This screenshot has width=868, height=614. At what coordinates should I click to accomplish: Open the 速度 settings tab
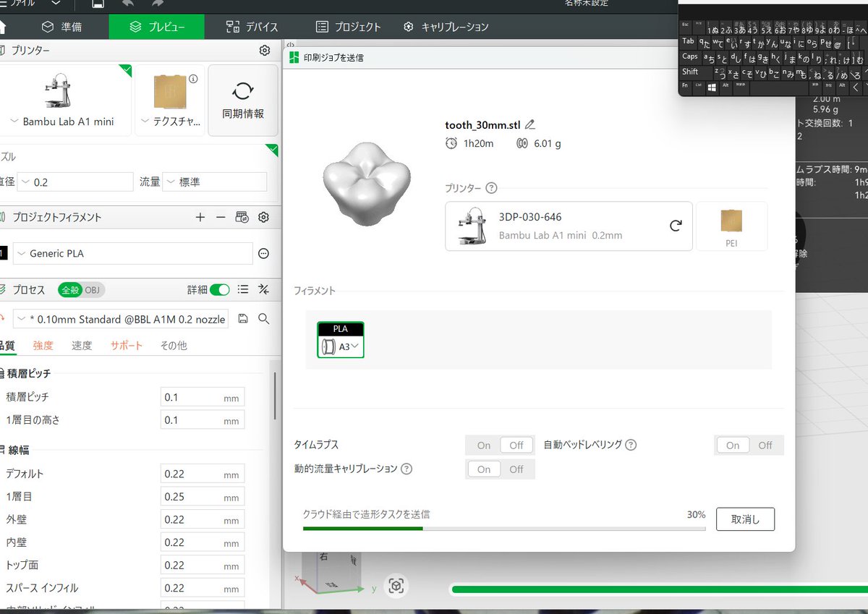click(x=82, y=346)
